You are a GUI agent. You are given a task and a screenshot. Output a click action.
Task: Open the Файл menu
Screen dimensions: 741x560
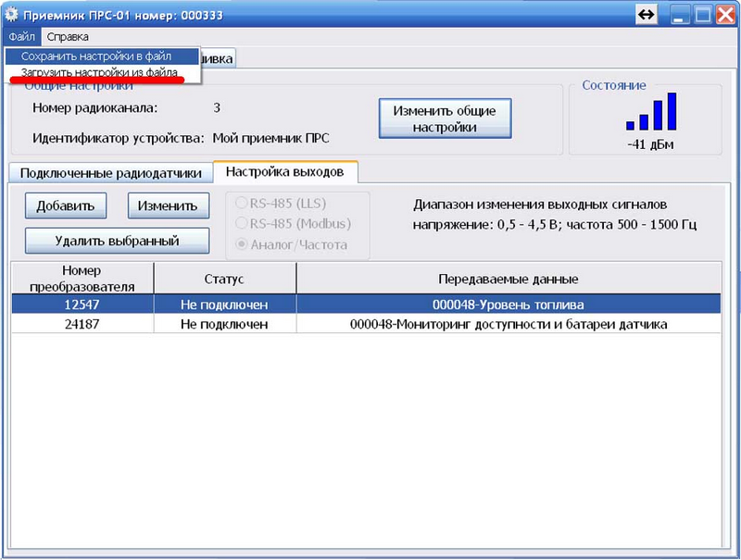tap(21, 36)
